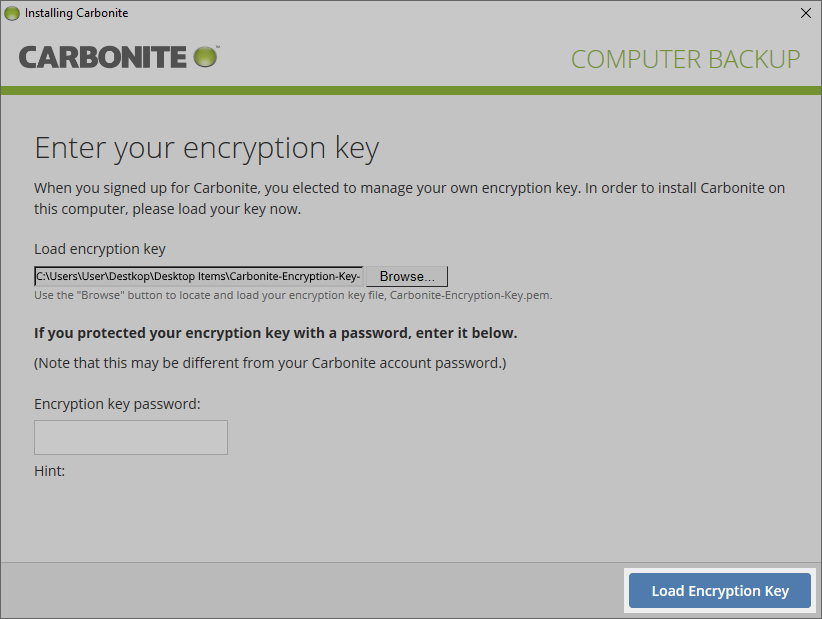The image size is (822, 619).
Task: Click the "Encryption key password:" label
Action: point(118,404)
